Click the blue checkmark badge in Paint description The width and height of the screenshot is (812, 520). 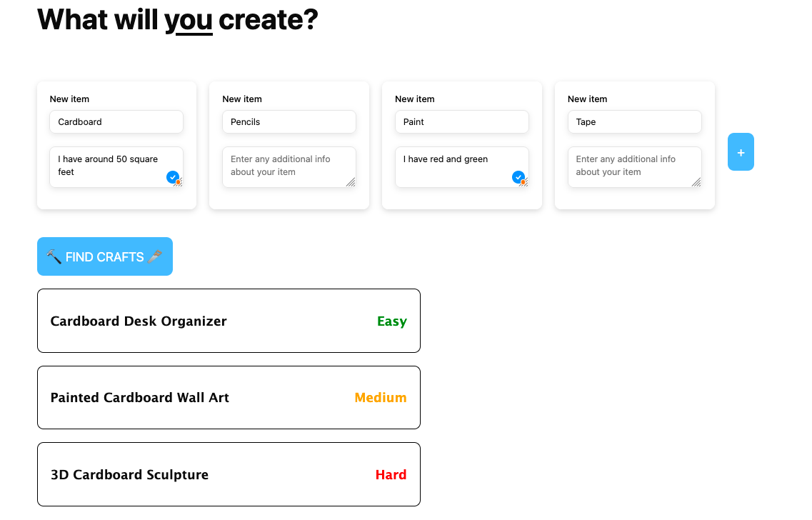click(x=518, y=177)
